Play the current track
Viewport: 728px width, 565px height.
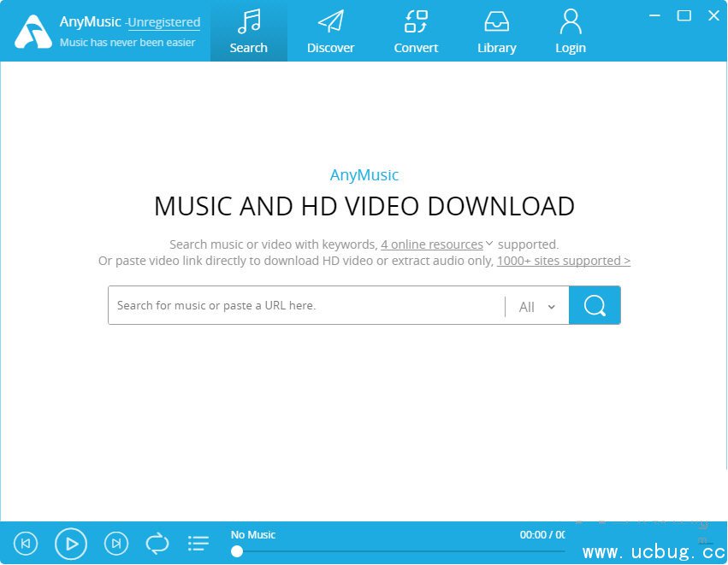coord(72,543)
